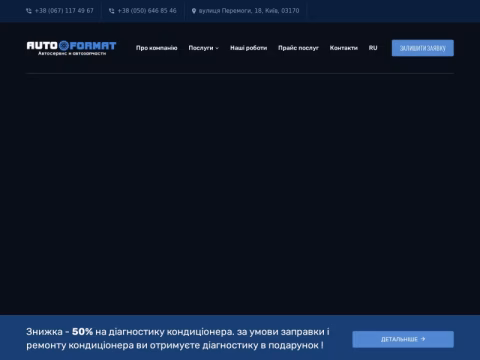Navigate to the Контакти page
480x360 pixels.
pyautogui.click(x=344, y=48)
